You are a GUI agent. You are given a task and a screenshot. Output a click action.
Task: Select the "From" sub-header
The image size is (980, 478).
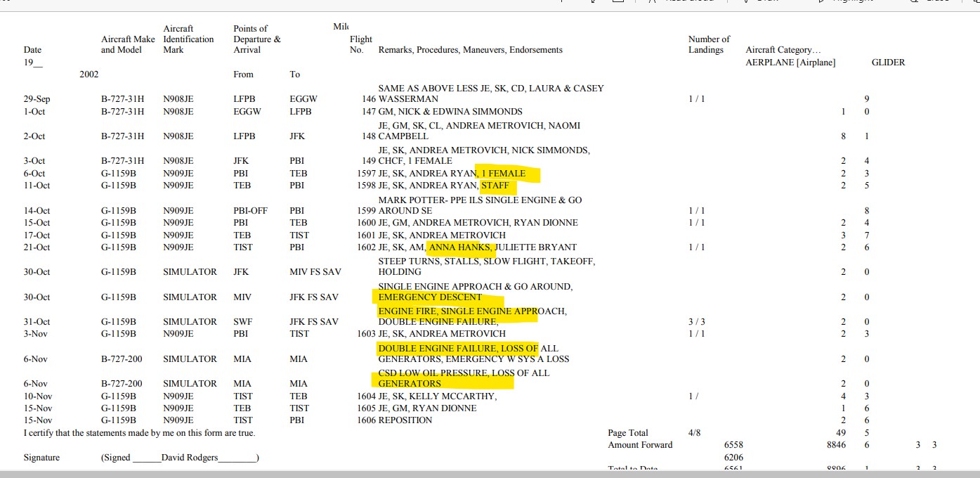click(x=244, y=75)
